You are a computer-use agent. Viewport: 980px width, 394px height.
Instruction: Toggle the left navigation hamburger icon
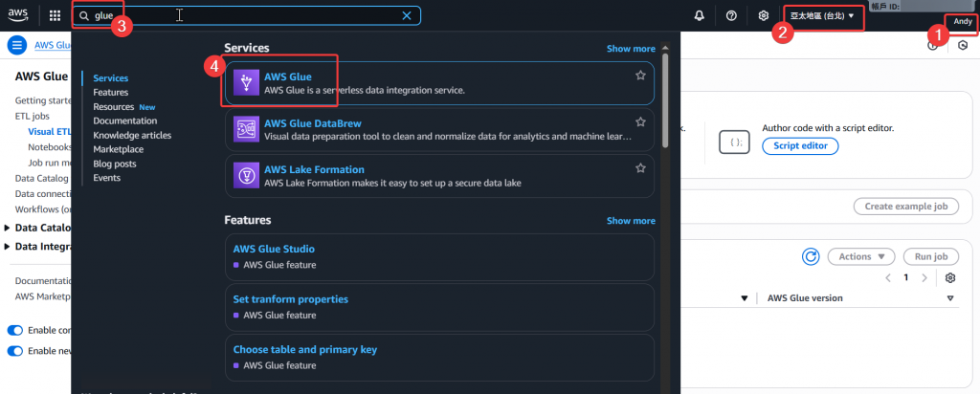click(x=17, y=44)
